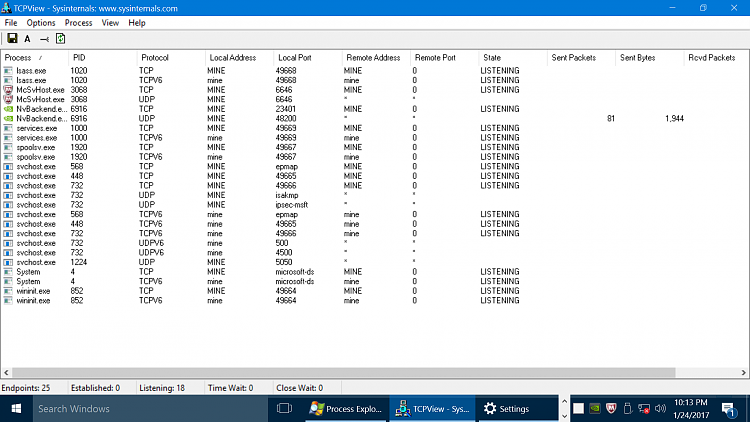Sort by the Remote Port column header
The width and height of the screenshot is (750, 422).
(445, 58)
